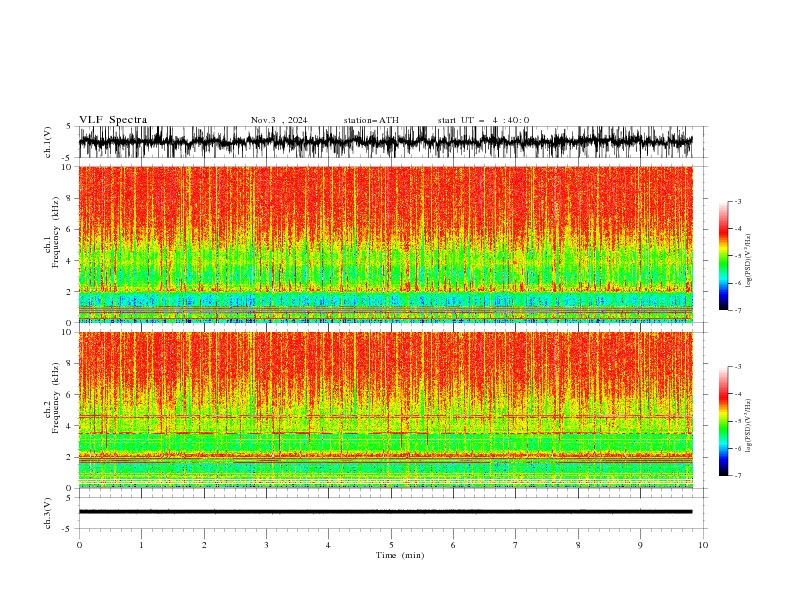Click the ch.1 "Frequency (kHz)" axis label
This screenshot has height=612, width=792.
(56, 232)
